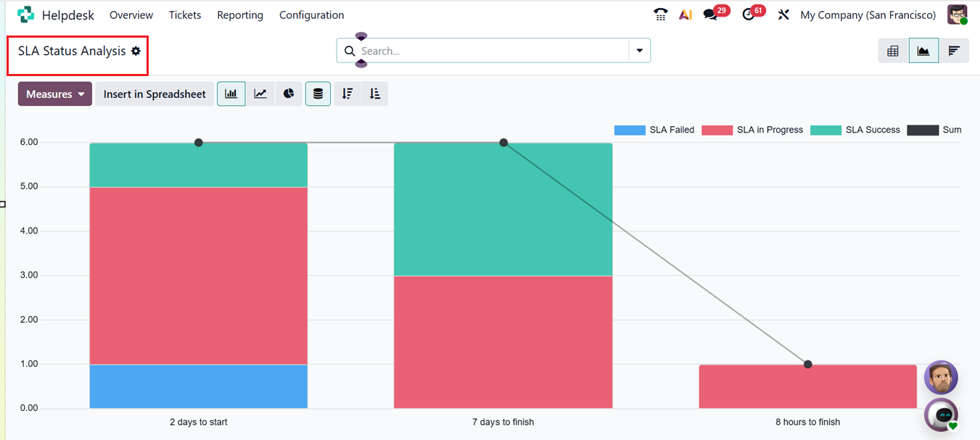Open the Reporting menu
980x440 pixels.
click(240, 15)
